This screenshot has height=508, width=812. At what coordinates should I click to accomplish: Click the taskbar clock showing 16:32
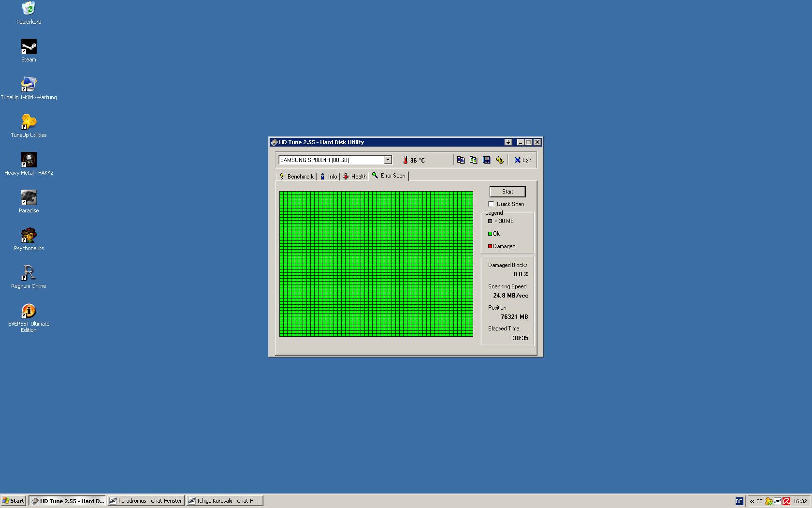click(x=800, y=501)
